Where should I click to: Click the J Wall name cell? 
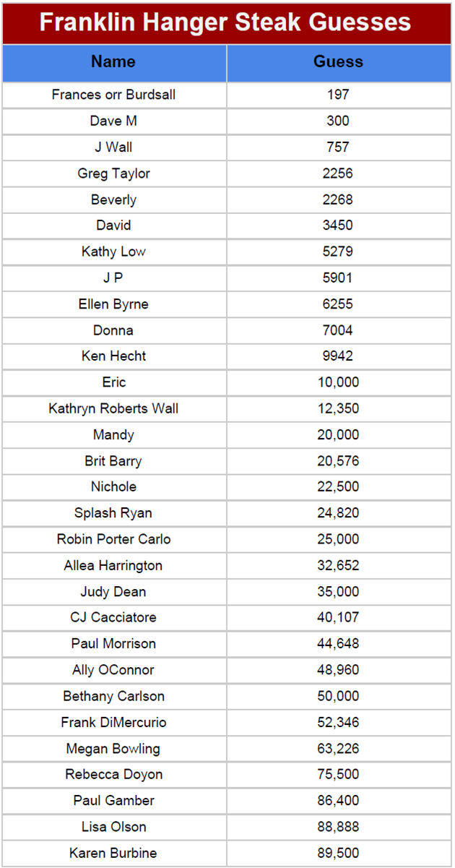(113, 147)
